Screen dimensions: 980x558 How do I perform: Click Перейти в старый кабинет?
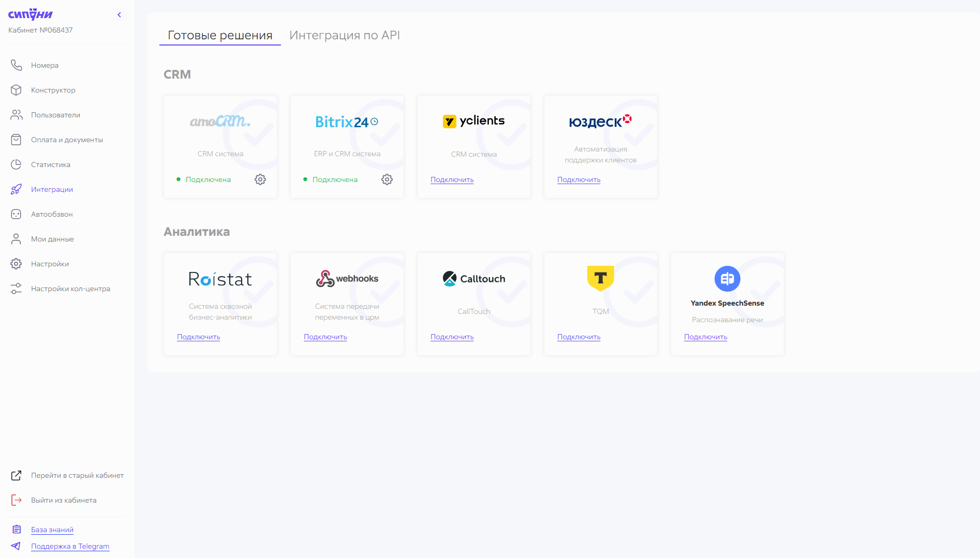click(77, 475)
